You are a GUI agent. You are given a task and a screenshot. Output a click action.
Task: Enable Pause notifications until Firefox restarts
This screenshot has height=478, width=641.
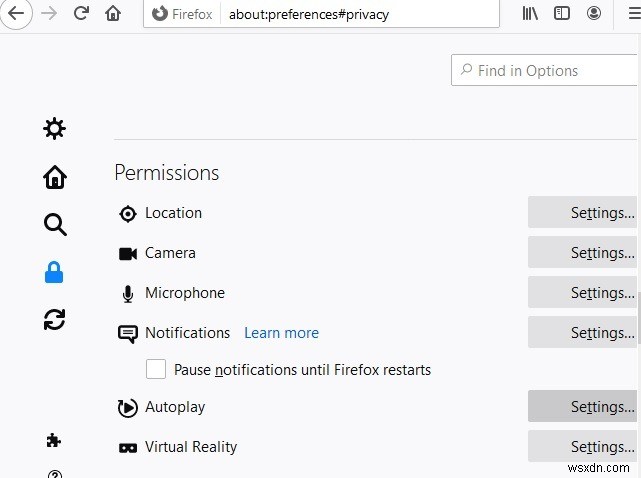click(x=156, y=370)
